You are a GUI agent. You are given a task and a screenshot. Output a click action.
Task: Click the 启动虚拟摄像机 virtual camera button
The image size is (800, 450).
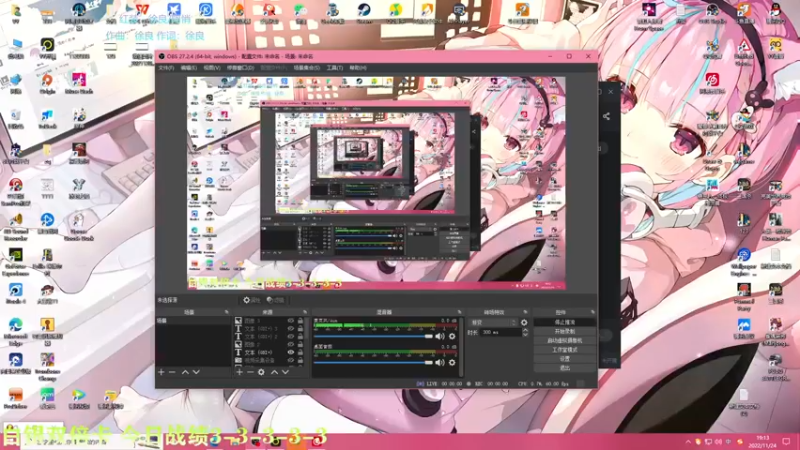(564, 341)
